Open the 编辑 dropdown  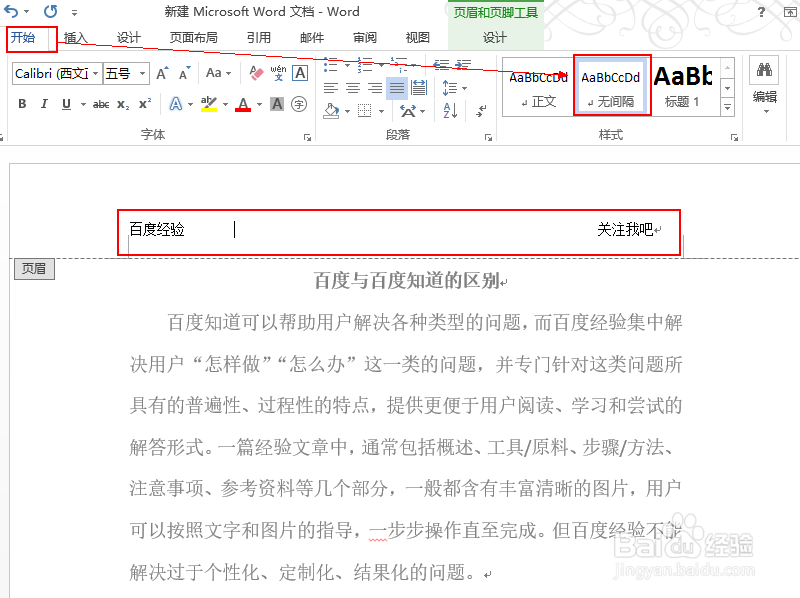pyautogui.click(x=765, y=101)
